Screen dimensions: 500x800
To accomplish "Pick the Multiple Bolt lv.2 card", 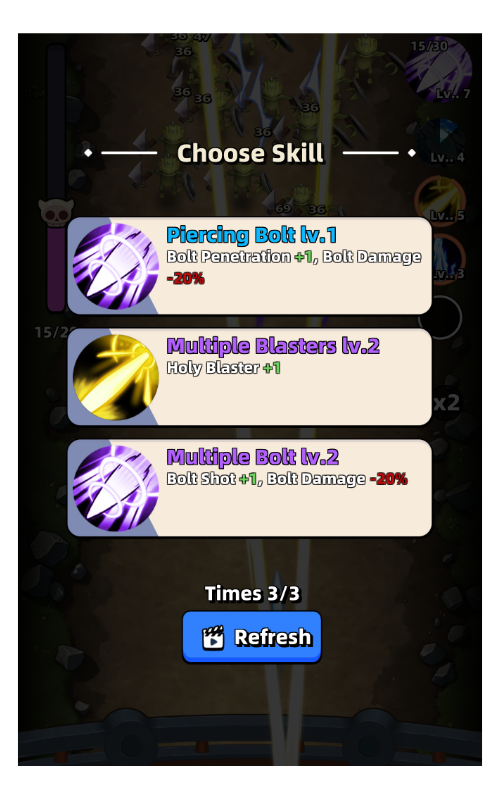I will tap(249, 488).
